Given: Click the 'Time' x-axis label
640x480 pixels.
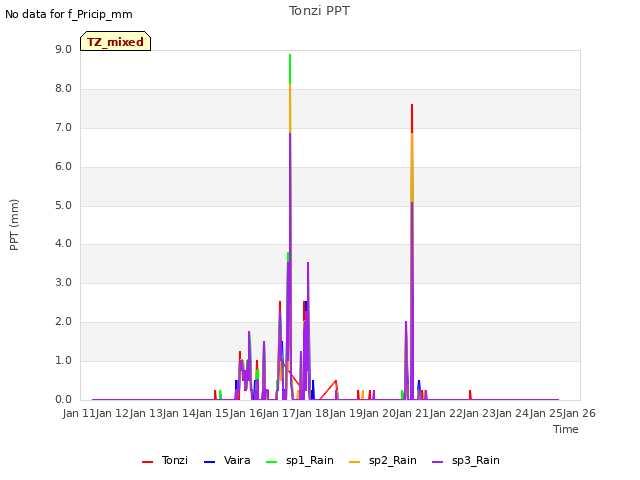Looking at the screenshot, I should (x=566, y=429).
